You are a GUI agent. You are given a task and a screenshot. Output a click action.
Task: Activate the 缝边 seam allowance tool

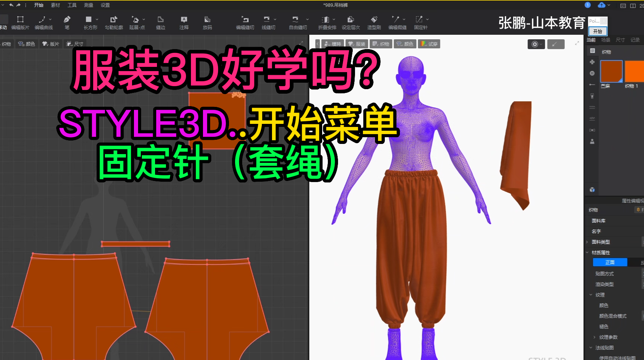tap(161, 23)
